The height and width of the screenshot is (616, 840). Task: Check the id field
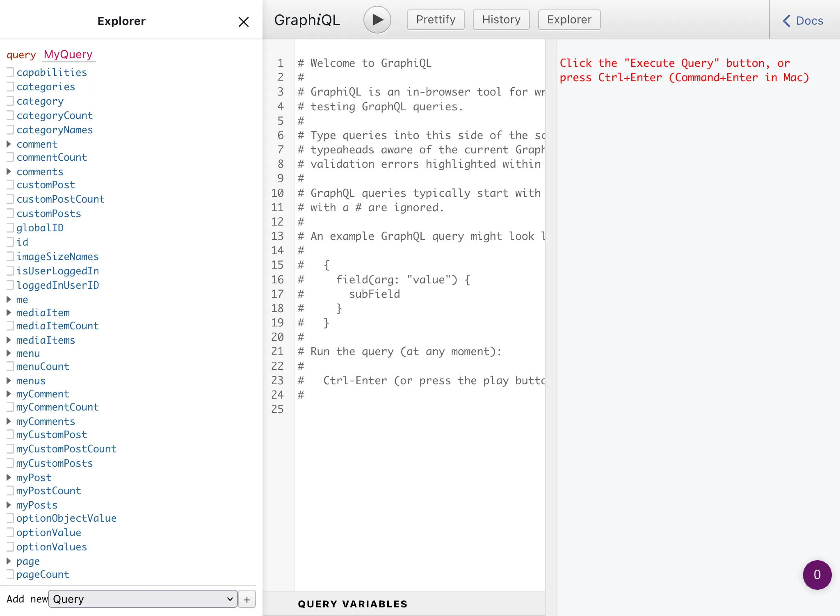pyautogui.click(x=10, y=242)
